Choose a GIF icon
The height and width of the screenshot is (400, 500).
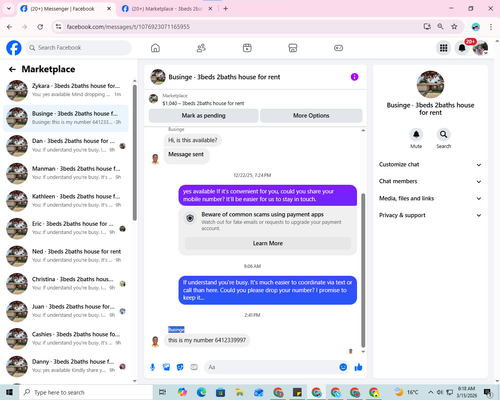[194, 367]
